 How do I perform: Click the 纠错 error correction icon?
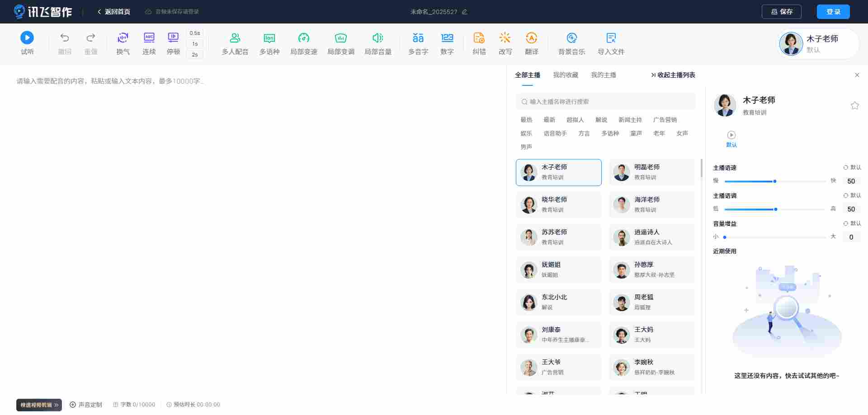pyautogui.click(x=479, y=43)
